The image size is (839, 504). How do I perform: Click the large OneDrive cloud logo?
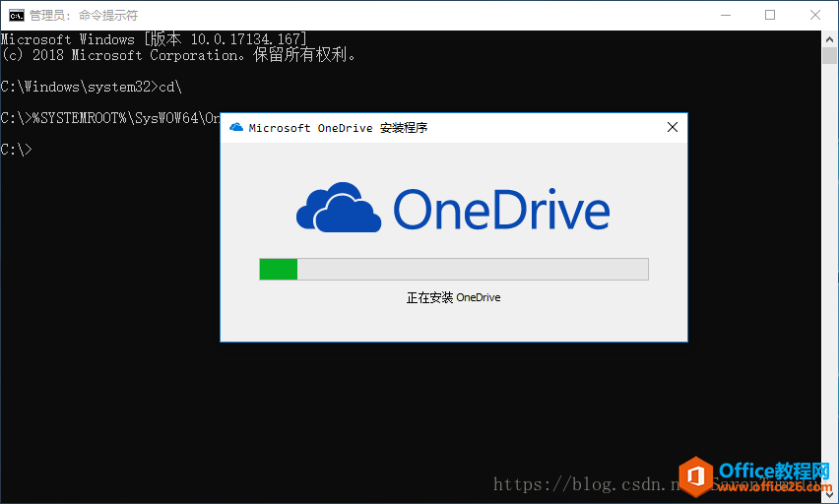[x=339, y=208]
